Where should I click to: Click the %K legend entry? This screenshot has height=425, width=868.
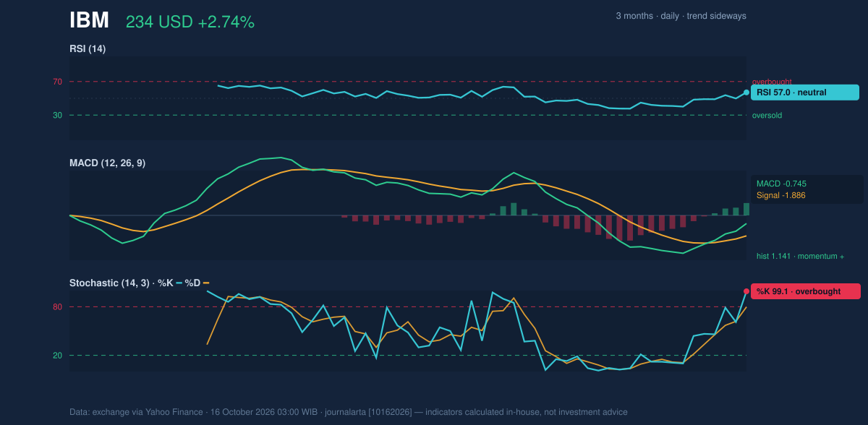(170, 283)
